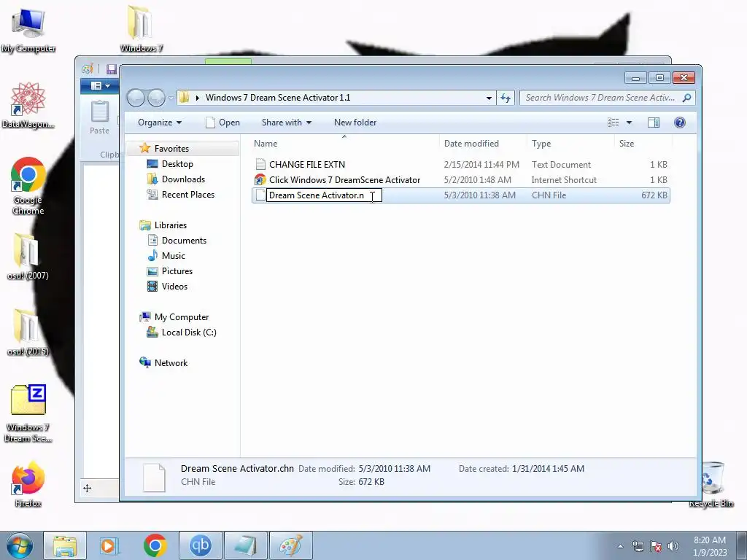Open the Windows 7 folder on desktop
The height and width of the screenshot is (560, 747).
[141, 28]
